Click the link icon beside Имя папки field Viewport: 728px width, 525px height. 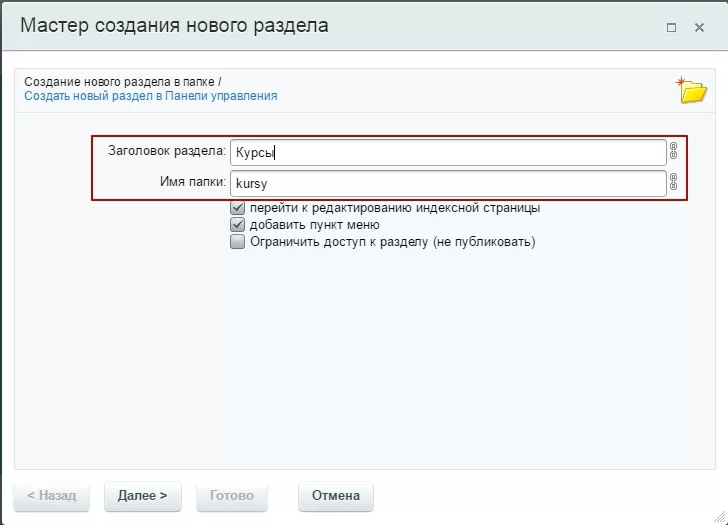pos(673,181)
